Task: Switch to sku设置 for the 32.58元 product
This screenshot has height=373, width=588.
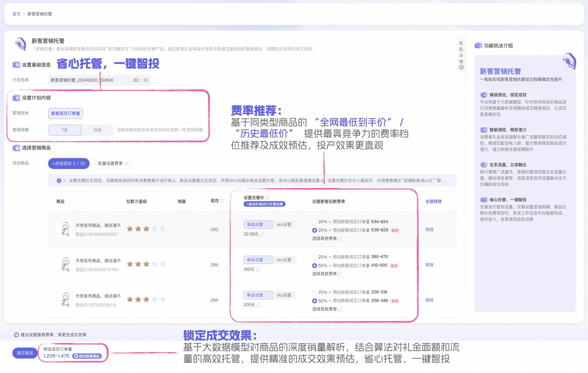Action: pos(284,225)
